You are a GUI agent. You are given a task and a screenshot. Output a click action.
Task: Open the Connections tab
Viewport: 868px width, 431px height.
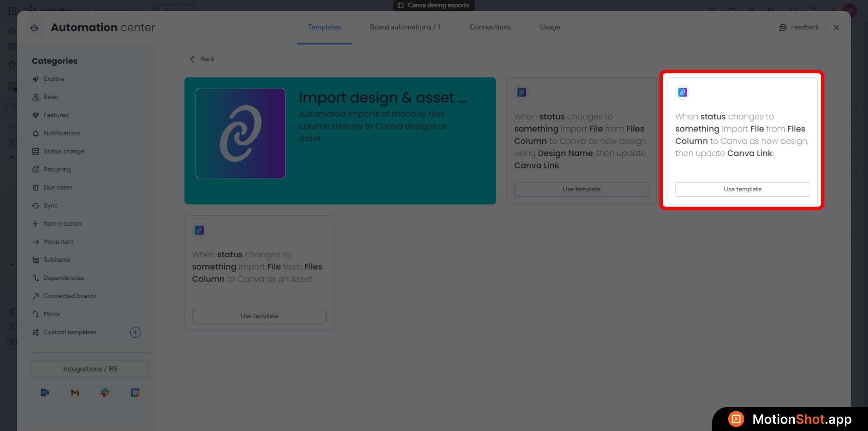[x=490, y=27]
